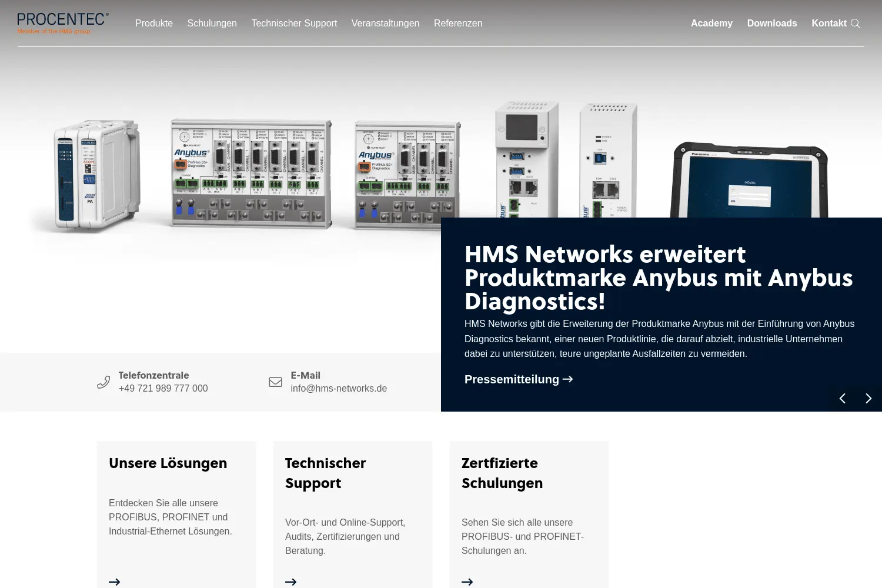This screenshot has width=882, height=588.
Task: Click info@hms-networks.de email address
Action: [339, 388]
